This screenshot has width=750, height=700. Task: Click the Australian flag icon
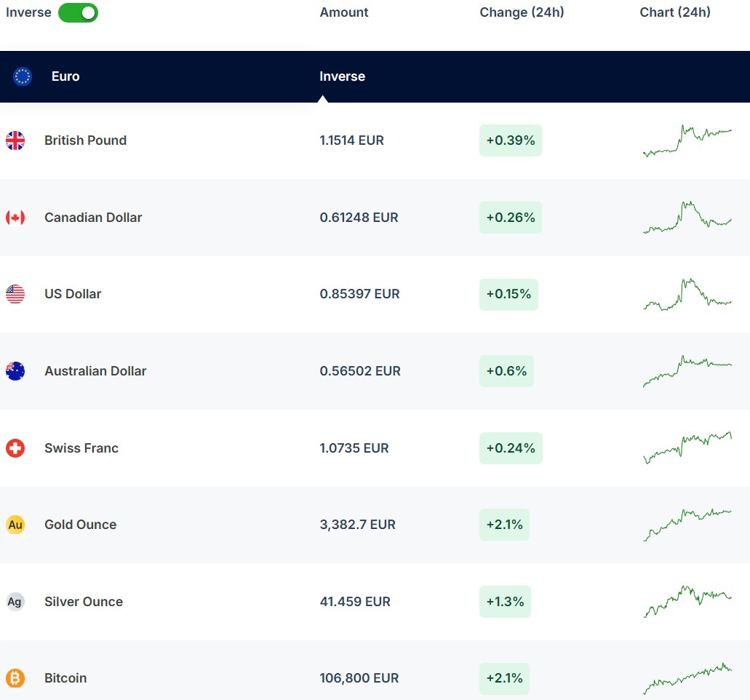tap(15, 371)
